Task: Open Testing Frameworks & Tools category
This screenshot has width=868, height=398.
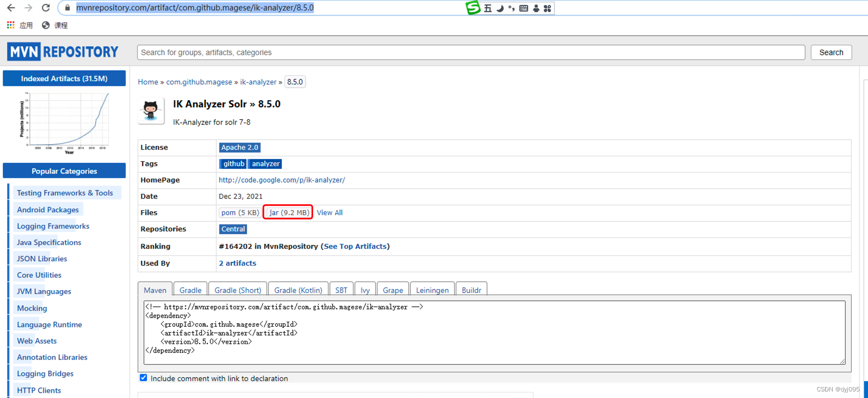Action: coord(65,193)
